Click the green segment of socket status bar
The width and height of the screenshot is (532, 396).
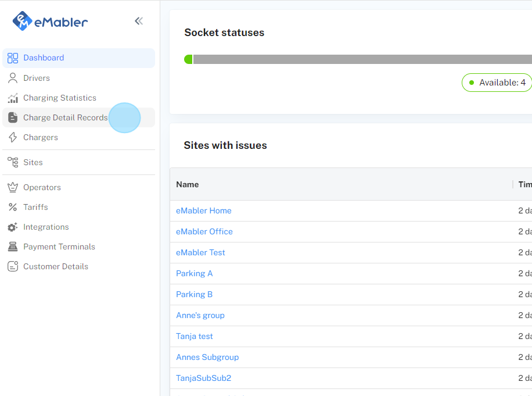[188, 59]
